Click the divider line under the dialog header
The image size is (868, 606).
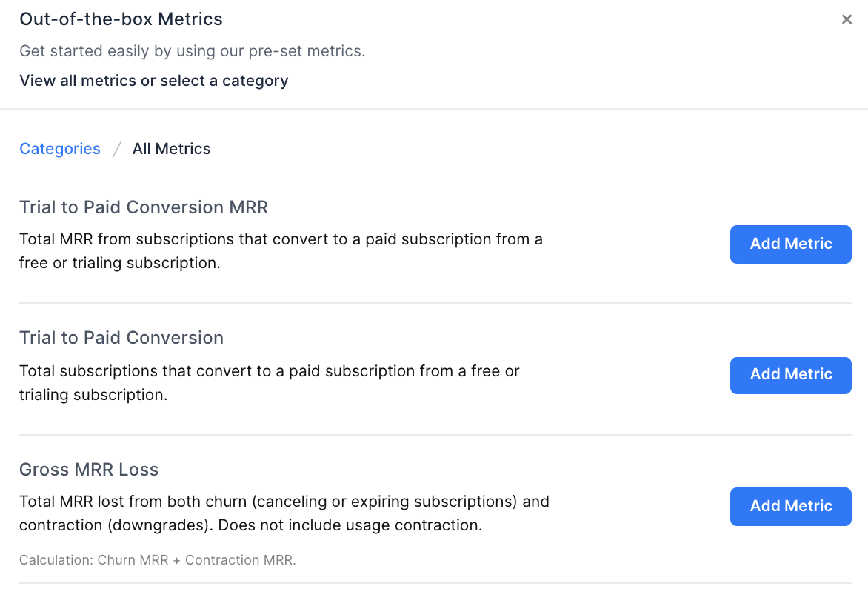434,109
